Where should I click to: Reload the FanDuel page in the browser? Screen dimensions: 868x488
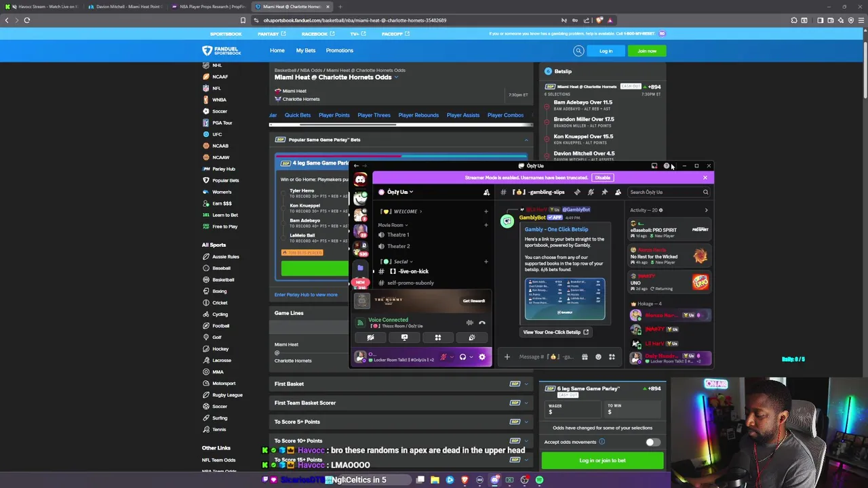click(x=27, y=20)
